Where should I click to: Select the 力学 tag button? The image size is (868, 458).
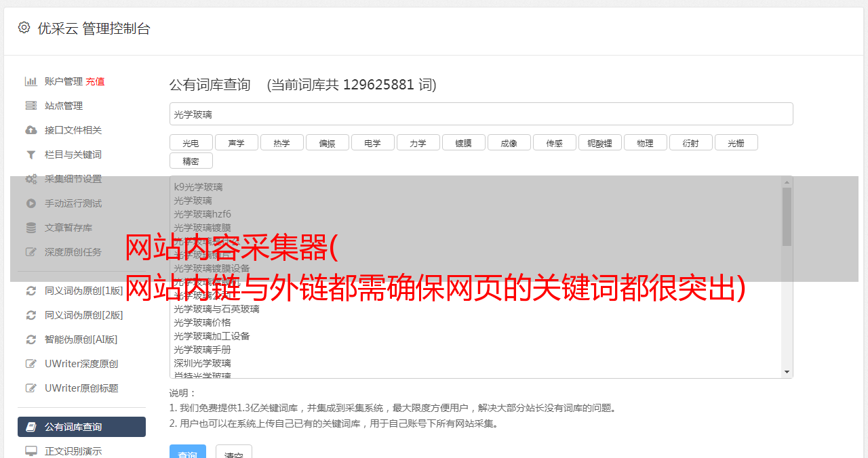pos(418,142)
